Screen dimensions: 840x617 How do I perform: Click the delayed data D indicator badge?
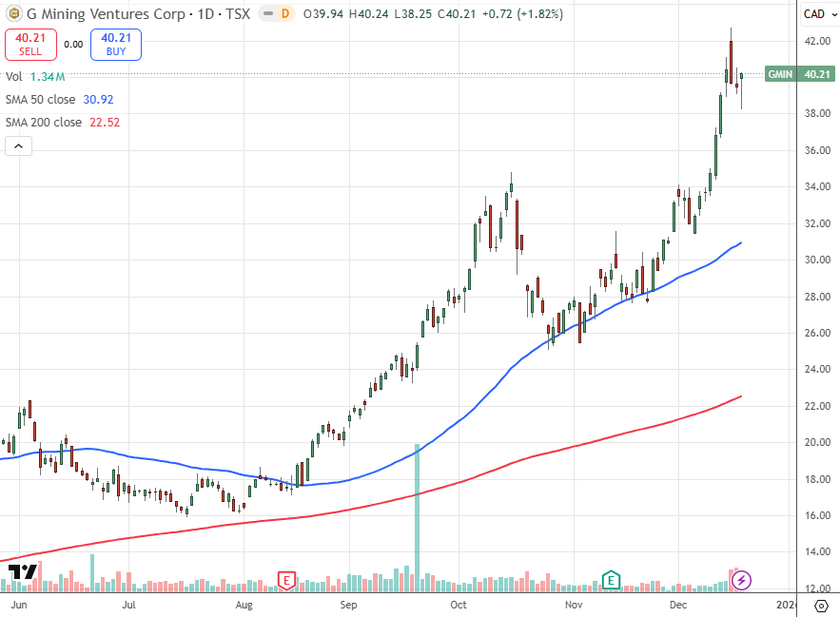285,14
